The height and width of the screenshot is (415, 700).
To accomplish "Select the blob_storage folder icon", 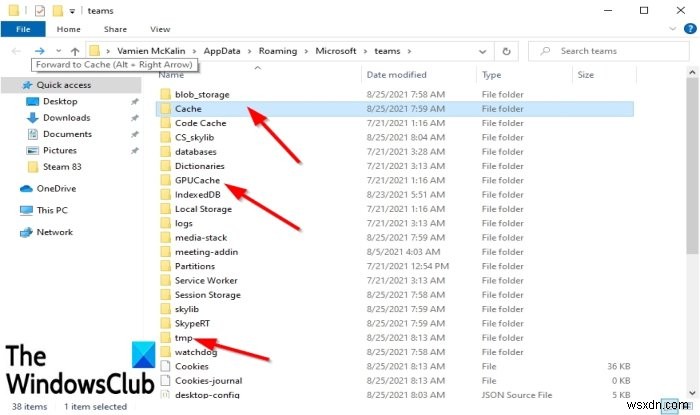I will (x=166, y=94).
